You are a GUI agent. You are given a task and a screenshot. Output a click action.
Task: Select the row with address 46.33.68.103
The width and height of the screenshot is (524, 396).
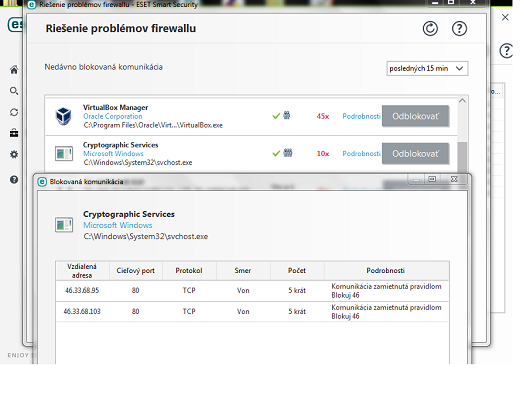coord(252,311)
